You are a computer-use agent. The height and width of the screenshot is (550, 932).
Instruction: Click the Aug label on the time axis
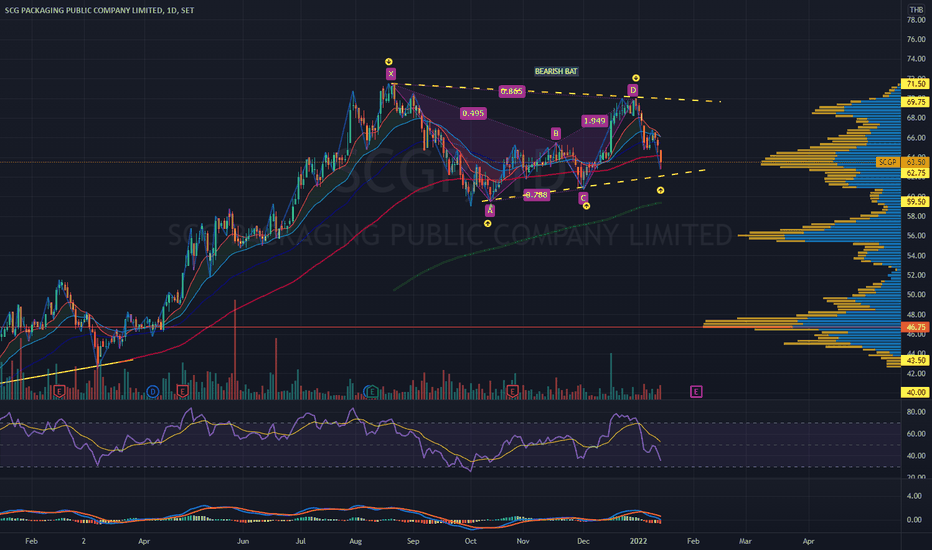coord(355,541)
